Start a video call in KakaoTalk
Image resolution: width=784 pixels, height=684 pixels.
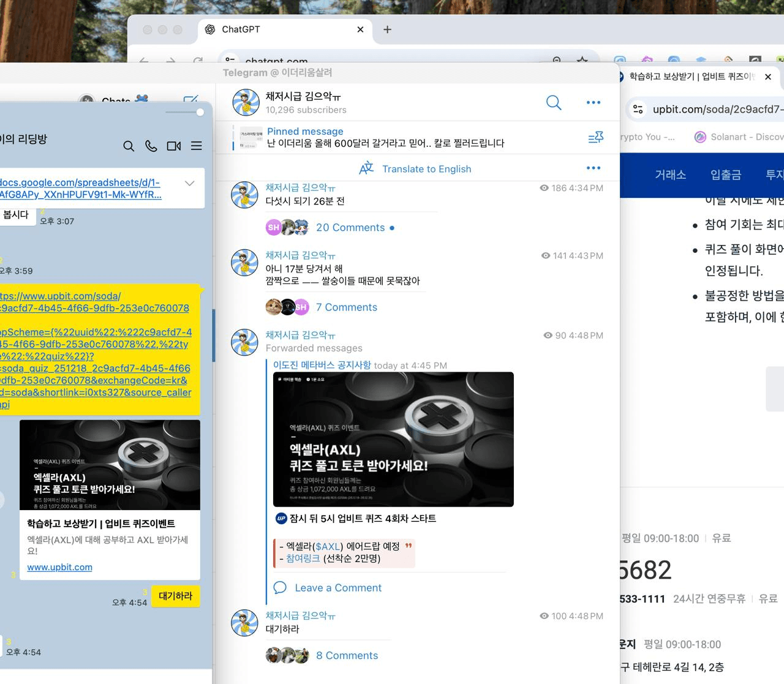(x=174, y=146)
